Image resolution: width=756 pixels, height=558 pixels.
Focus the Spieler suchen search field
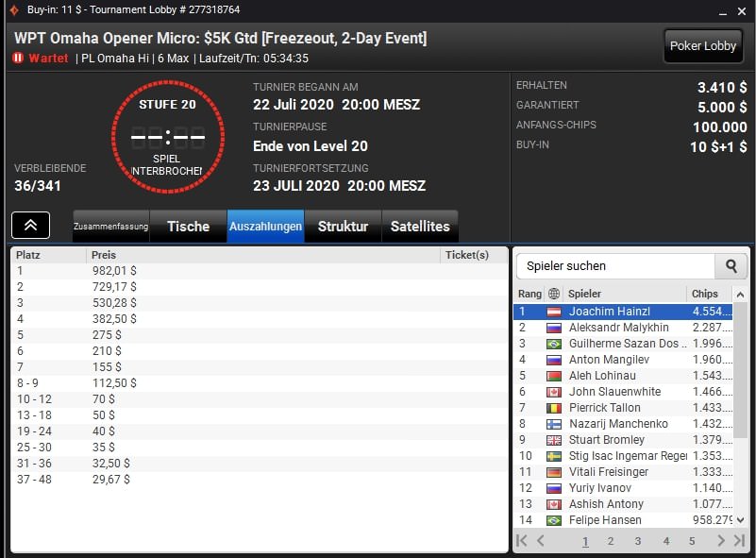click(615, 266)
